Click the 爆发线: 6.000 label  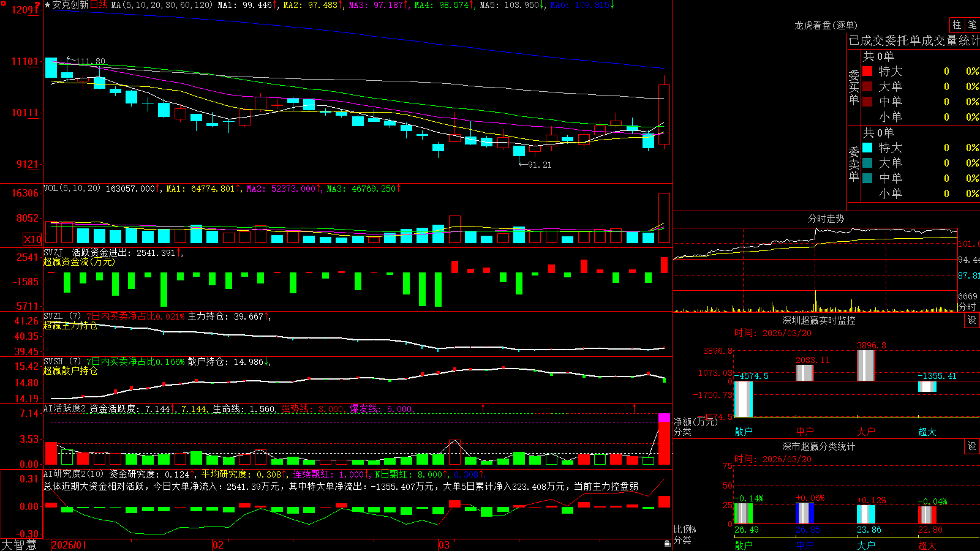(382, 409)
